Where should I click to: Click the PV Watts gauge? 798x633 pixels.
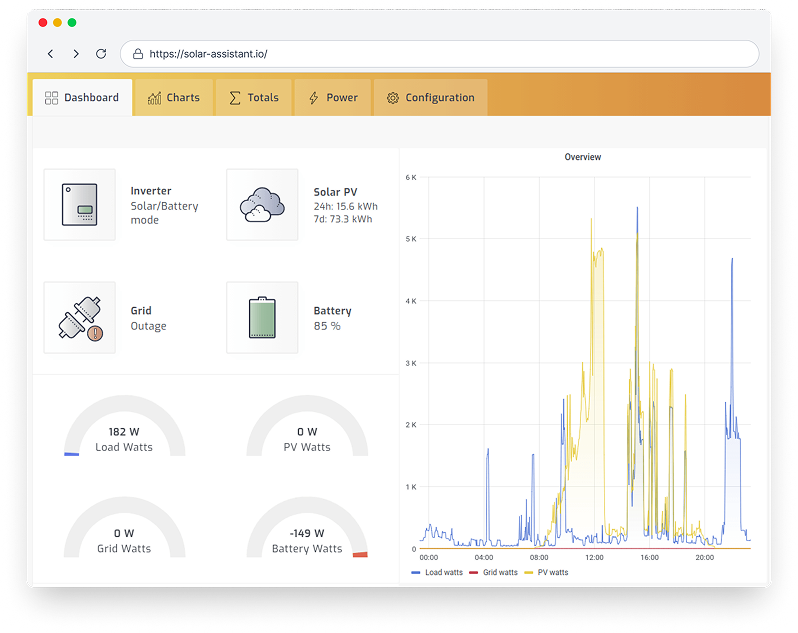click(307, 426)
